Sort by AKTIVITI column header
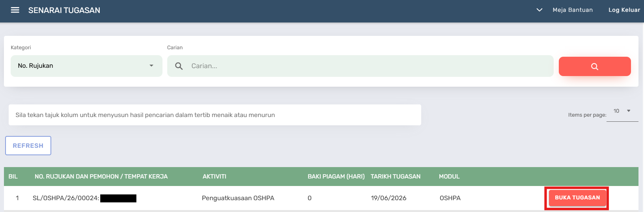Screen dimensions: 644x212 click(x=215, y=177)
